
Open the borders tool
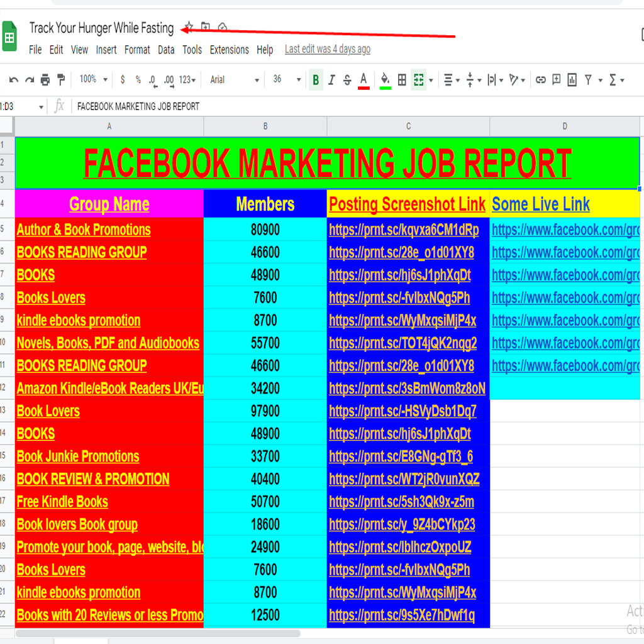click(x=402, y=80)
